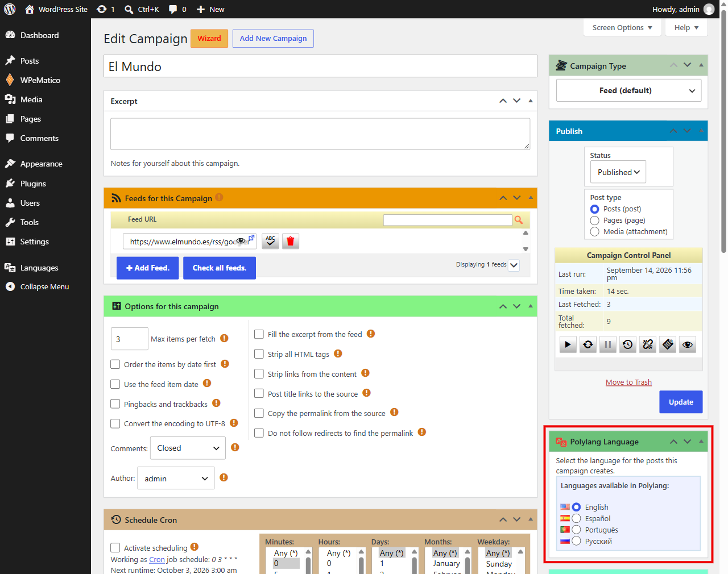Click the Max items per fetch number field
This screenshot has width=728, height=574.
(x=130, y=339)
